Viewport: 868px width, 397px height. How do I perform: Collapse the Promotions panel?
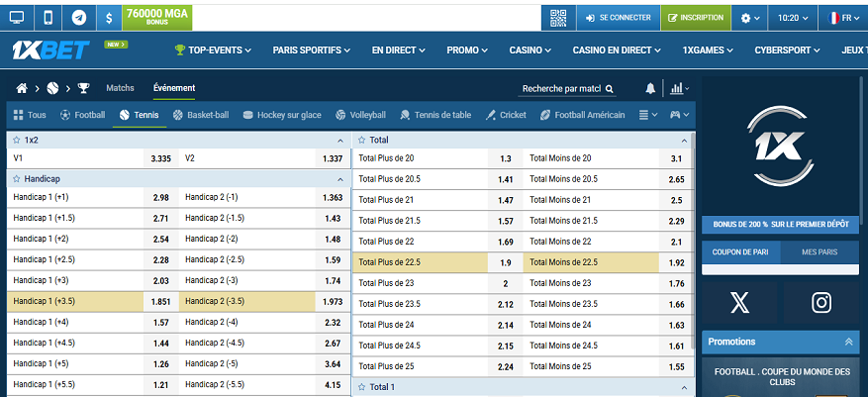pos(848,342)
